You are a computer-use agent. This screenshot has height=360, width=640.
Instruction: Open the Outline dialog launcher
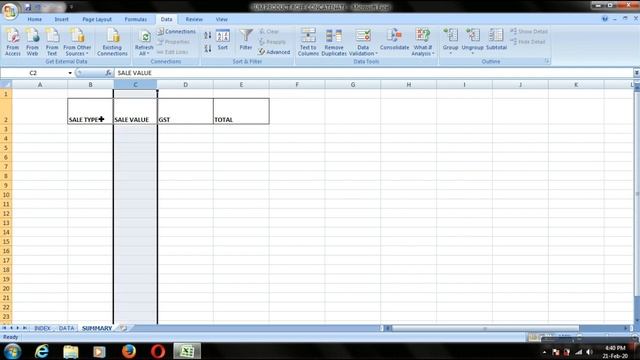pos(547,61)
